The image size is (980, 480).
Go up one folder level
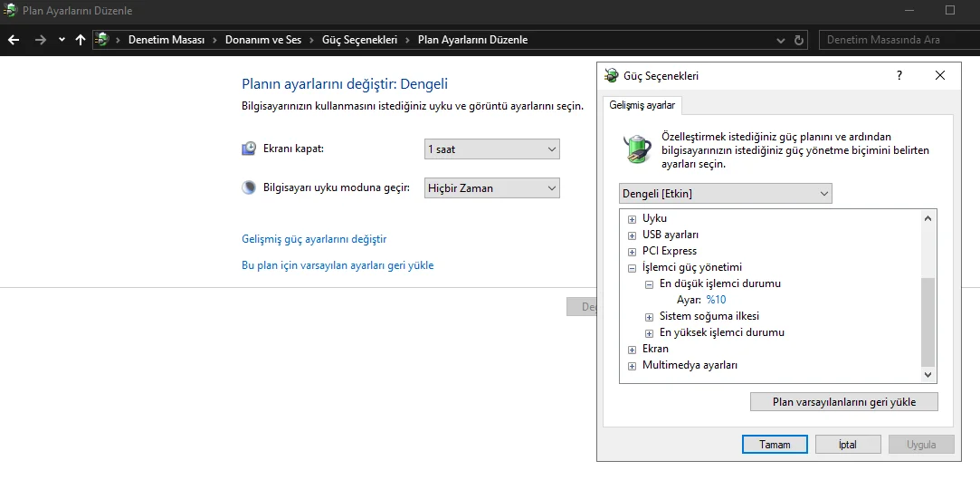tap(81, 40)
